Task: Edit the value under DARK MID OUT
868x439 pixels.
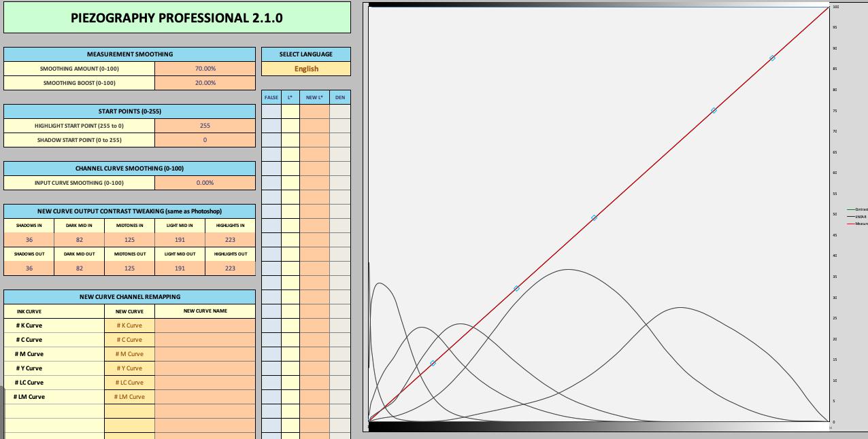Action: coord(80,268)
